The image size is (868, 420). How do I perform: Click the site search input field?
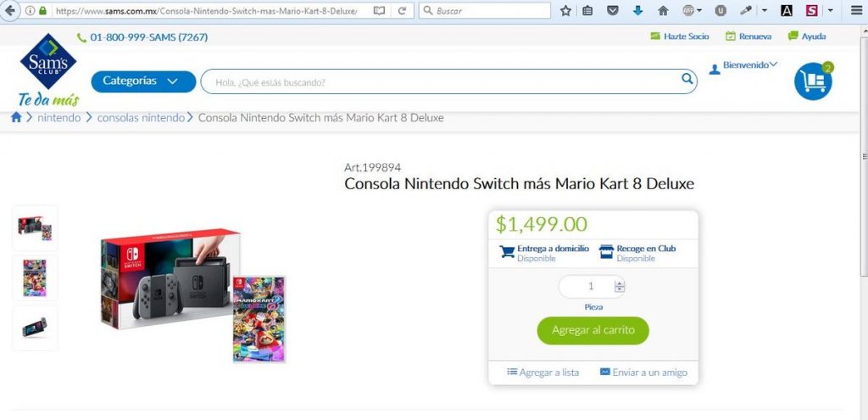click(x=441, y=82)
